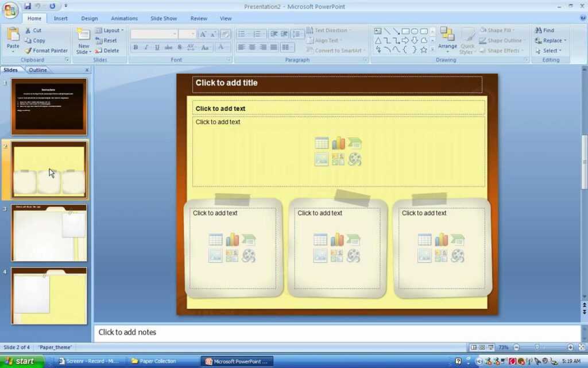Select the Format Painter tool

[x=46, y=51]
